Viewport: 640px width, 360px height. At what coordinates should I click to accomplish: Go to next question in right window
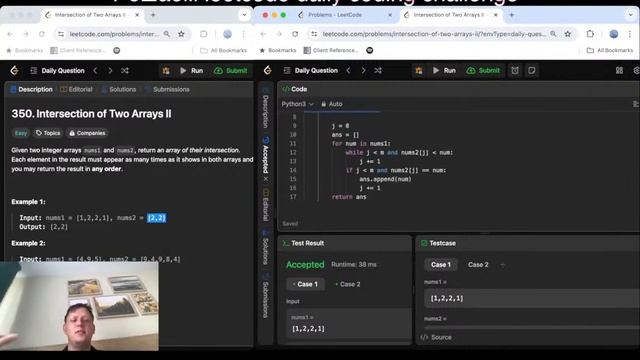[363, 70]
